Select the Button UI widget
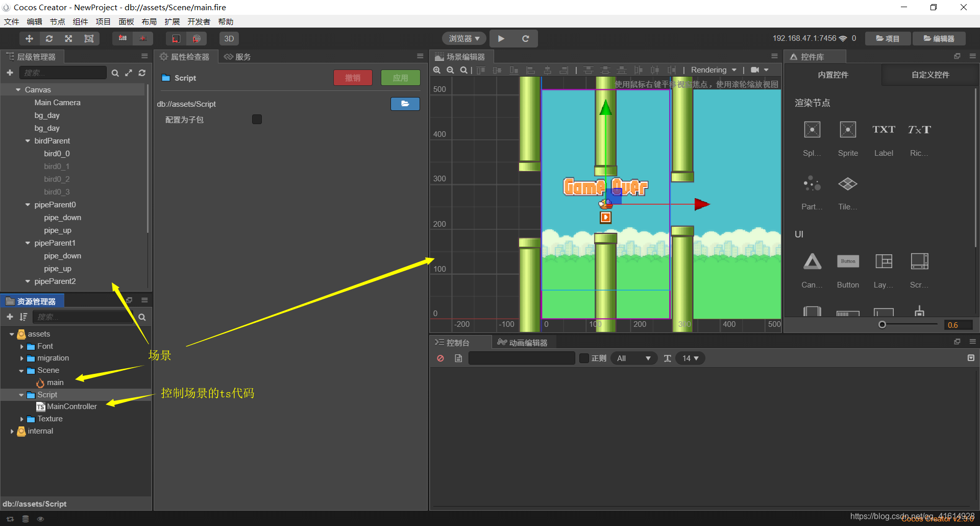This screenshot has width=980, height=526. pyautogui.click(x=848, y=270)
